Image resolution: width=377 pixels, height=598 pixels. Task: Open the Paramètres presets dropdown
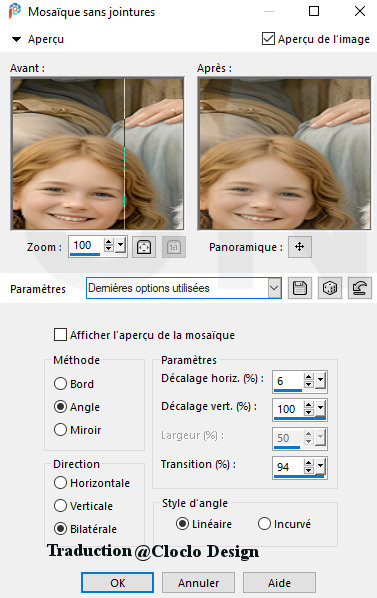point(274,288)
